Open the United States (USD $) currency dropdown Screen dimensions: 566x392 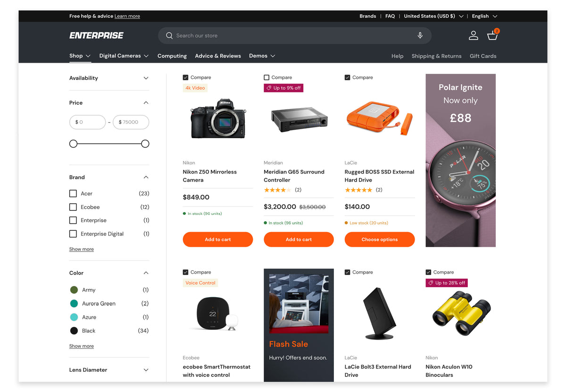pyautogui.click(x=433, y=16)
